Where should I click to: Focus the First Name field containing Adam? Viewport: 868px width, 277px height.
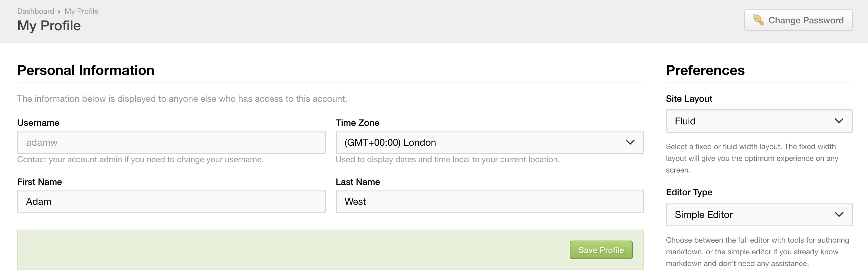[171, 201]
